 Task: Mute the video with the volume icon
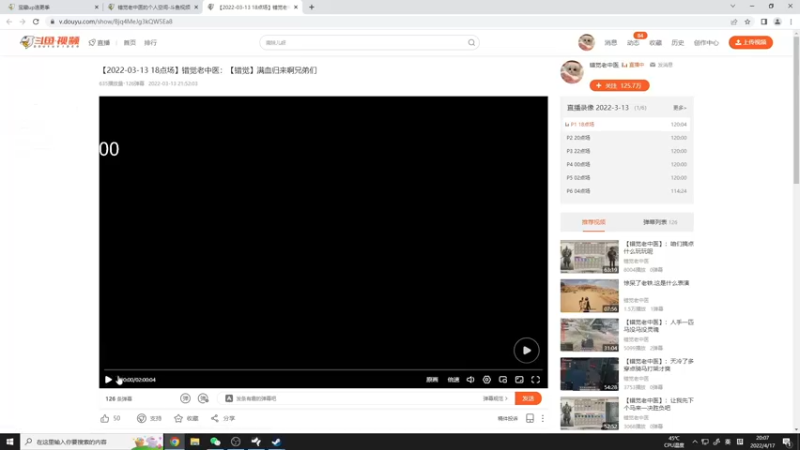pos(470,380)
